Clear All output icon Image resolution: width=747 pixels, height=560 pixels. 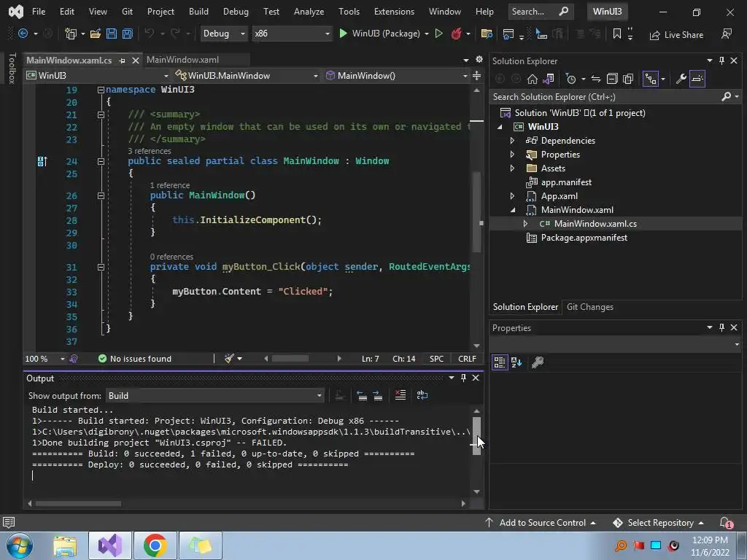point(400,395)
